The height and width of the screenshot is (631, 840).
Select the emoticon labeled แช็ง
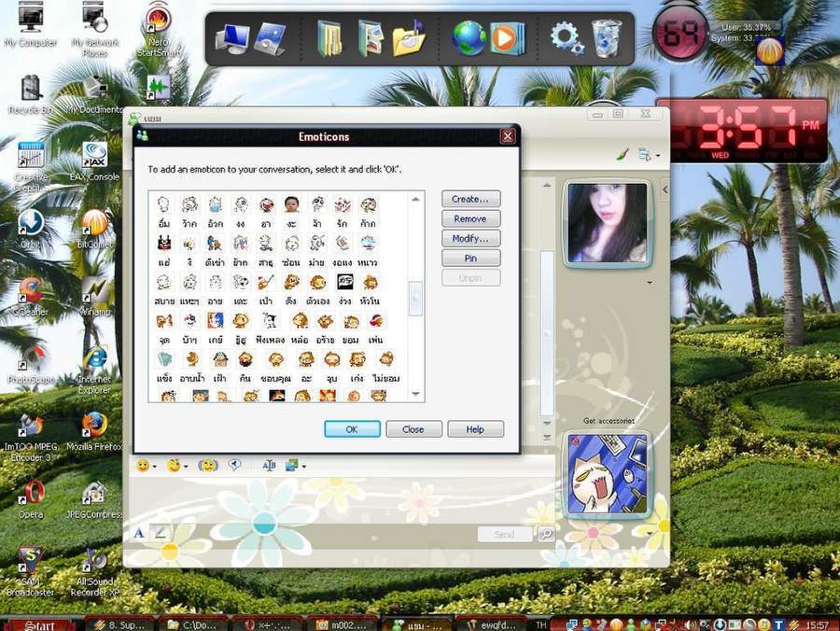(x=164, y=358)
